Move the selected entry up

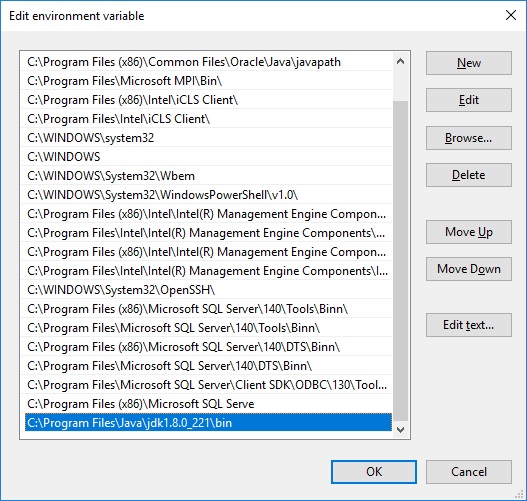469,232
